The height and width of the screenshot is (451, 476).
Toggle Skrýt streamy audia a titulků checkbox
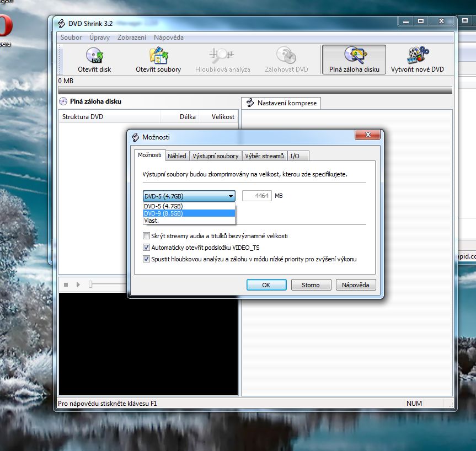146,236
